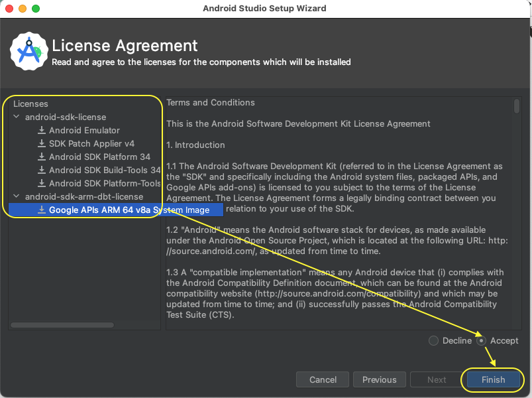Select Android SDK Build-Tools 34 entry
This screenshot has width=532, height=398.
[x=105, y=170]
